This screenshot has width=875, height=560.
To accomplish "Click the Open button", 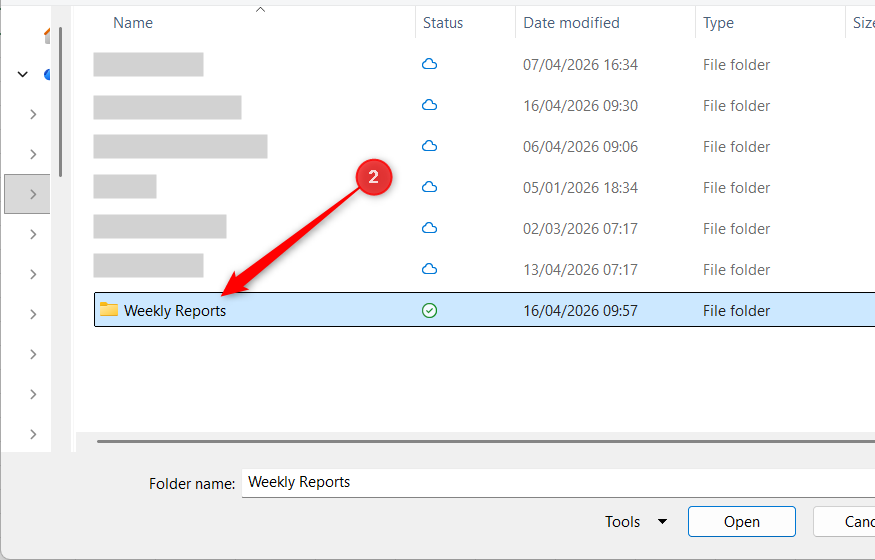I will [742, 522].
